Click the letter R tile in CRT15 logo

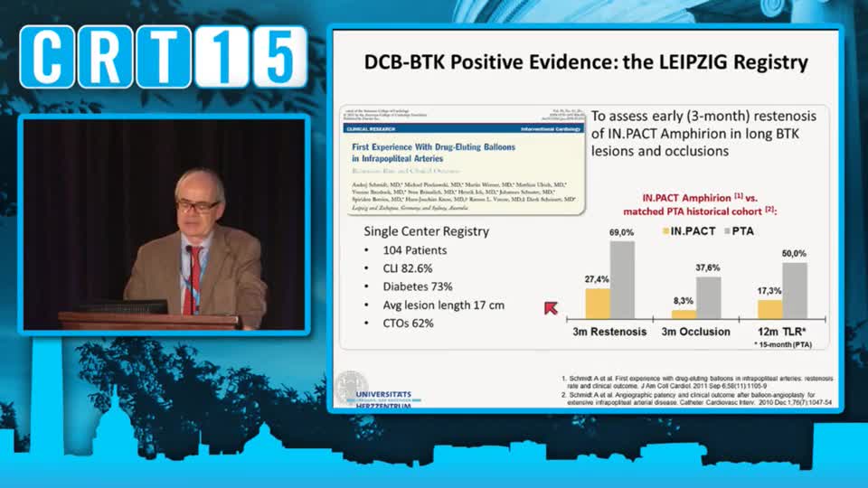105,57
